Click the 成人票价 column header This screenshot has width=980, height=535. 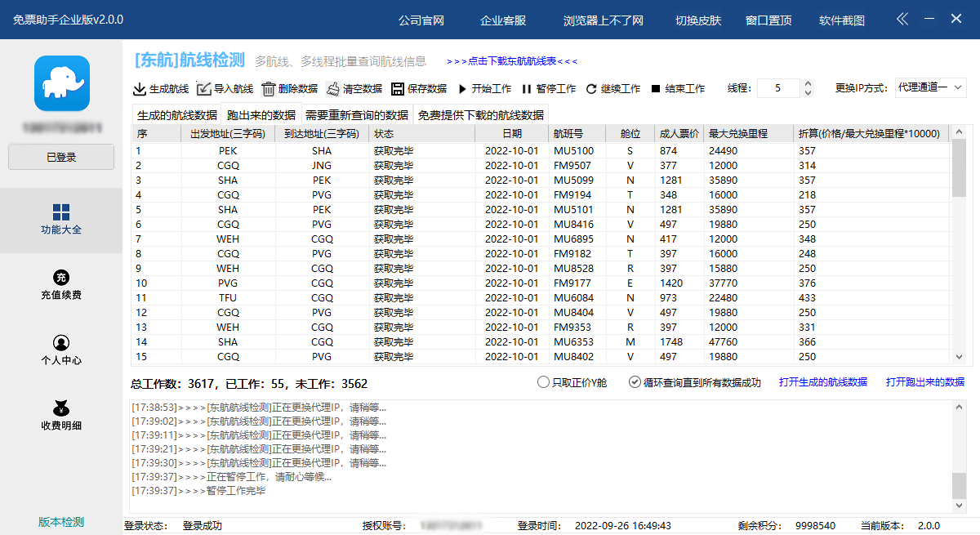click(x=679, y=134)
